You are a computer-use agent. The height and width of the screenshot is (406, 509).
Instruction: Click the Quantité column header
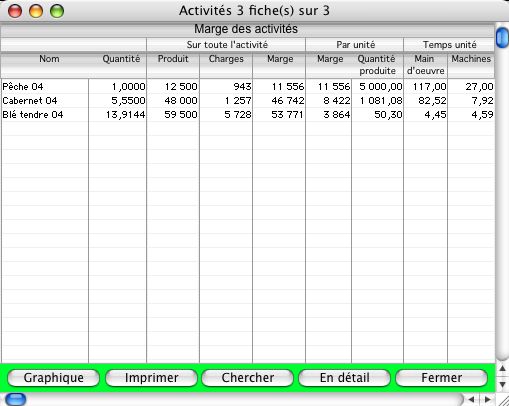pyautogui.click(x=121, y=59)
